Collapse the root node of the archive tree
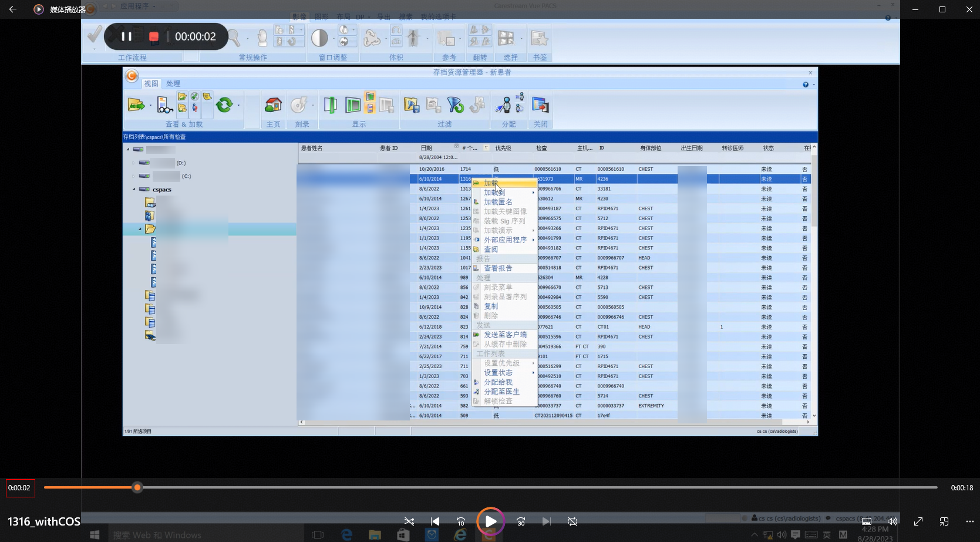Viewport: 980px width, 542px height. pos(128,149)
